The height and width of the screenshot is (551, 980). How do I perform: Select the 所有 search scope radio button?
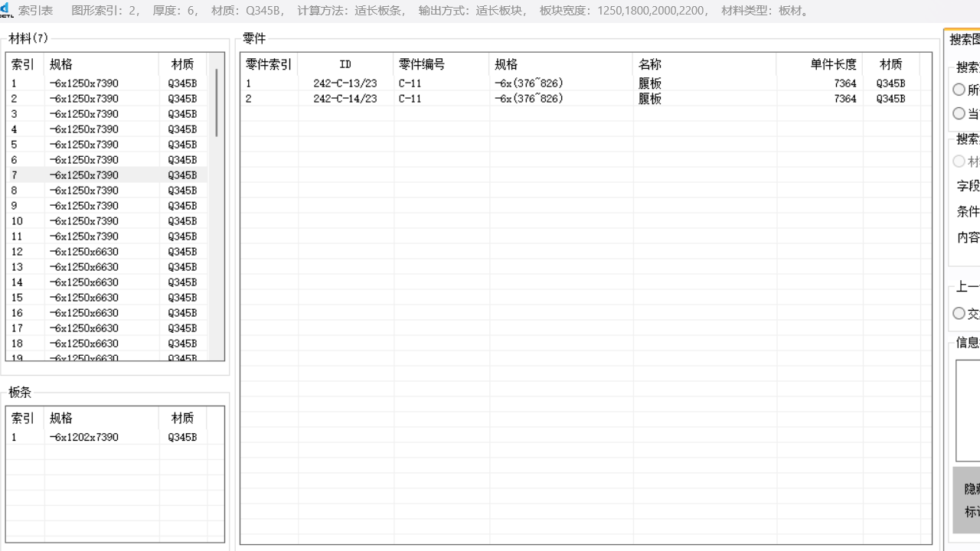tap(959, 89)
